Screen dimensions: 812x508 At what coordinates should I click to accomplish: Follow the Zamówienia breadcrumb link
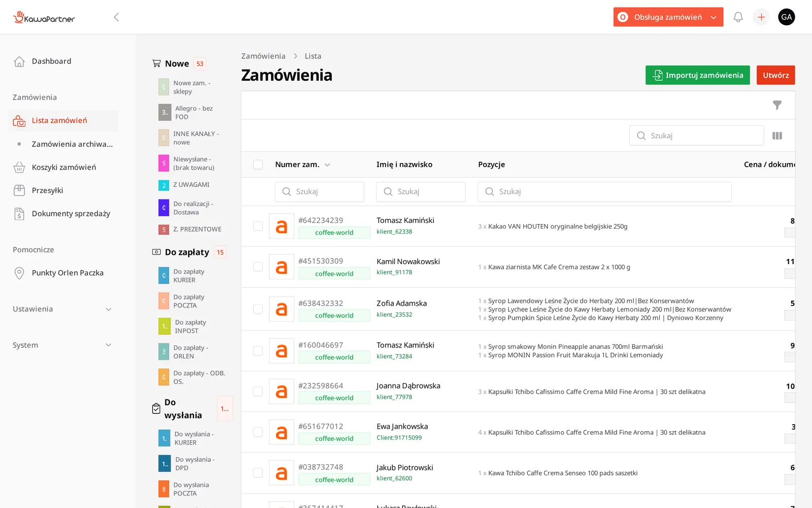[x=263, y=56]
